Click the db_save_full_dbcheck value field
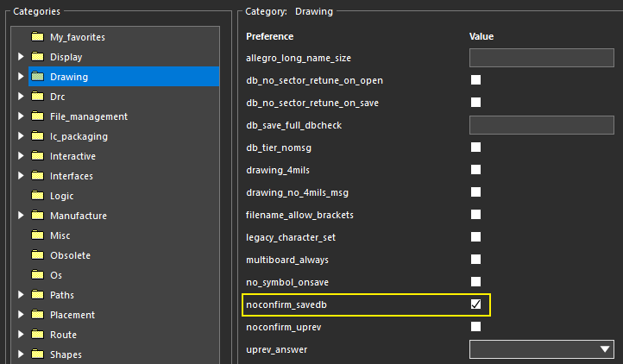 click(x=541, y=125)
